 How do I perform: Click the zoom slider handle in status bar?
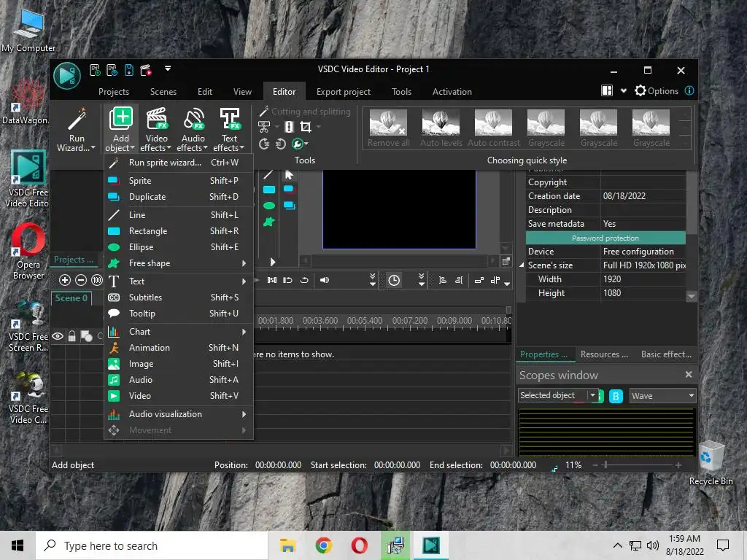tap(605, 464)
